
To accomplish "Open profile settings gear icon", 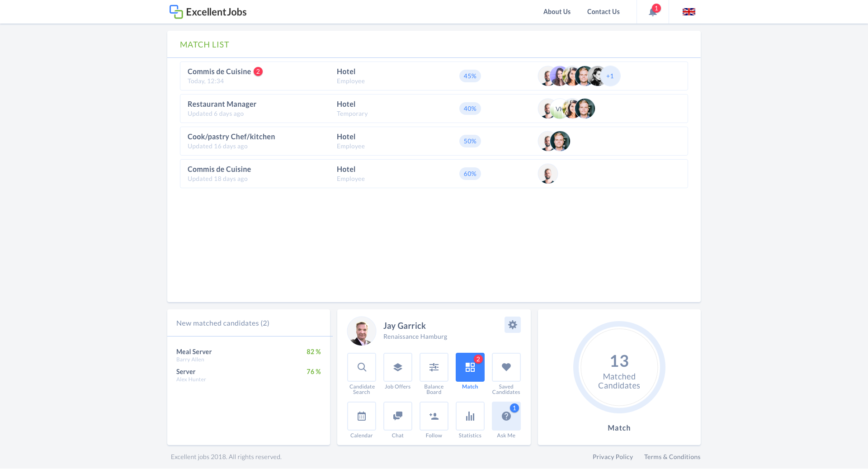I will 512,325.
